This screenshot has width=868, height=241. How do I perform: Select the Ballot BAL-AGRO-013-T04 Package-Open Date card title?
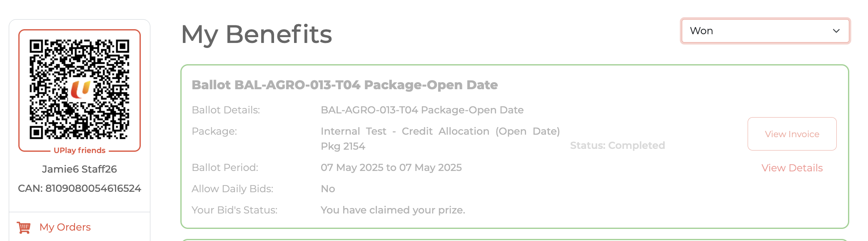tap(344, 85)
